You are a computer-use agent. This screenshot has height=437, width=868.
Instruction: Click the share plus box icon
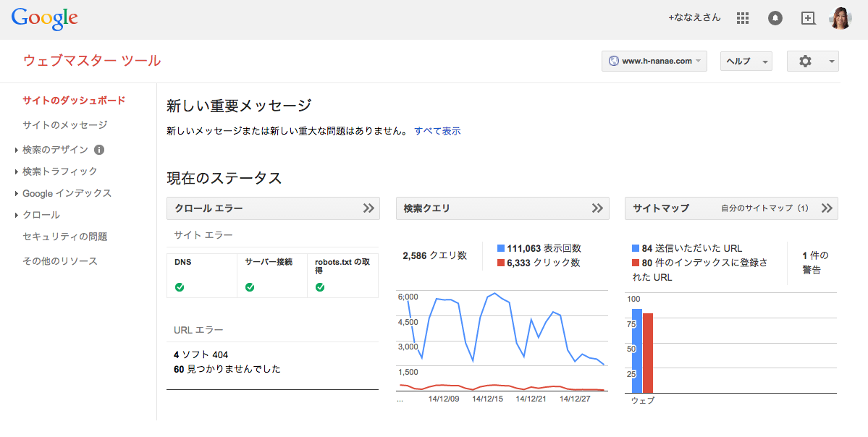click(808, 18)
